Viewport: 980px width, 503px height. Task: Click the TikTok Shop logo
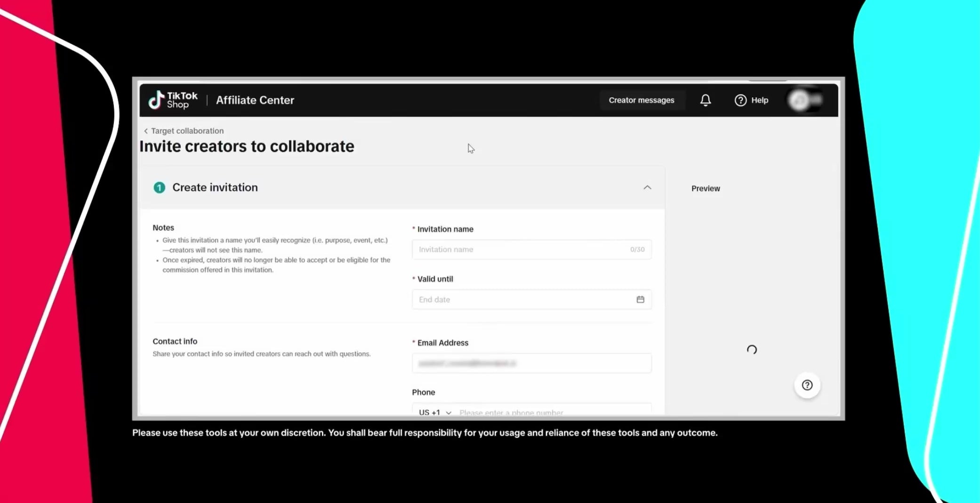point(173,100)
